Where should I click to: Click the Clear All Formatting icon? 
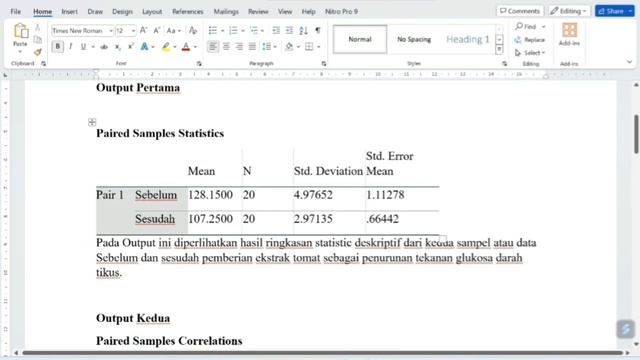click(193, 31)
